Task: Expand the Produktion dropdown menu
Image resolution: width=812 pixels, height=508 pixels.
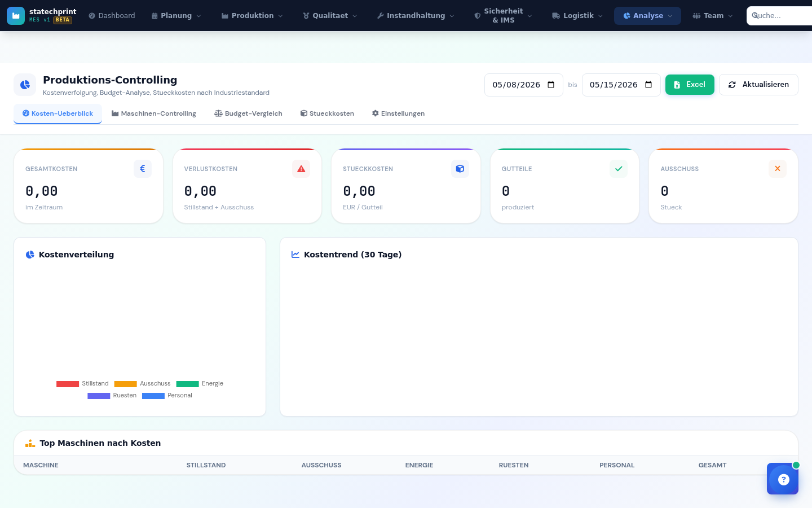Action: point(252,16)
